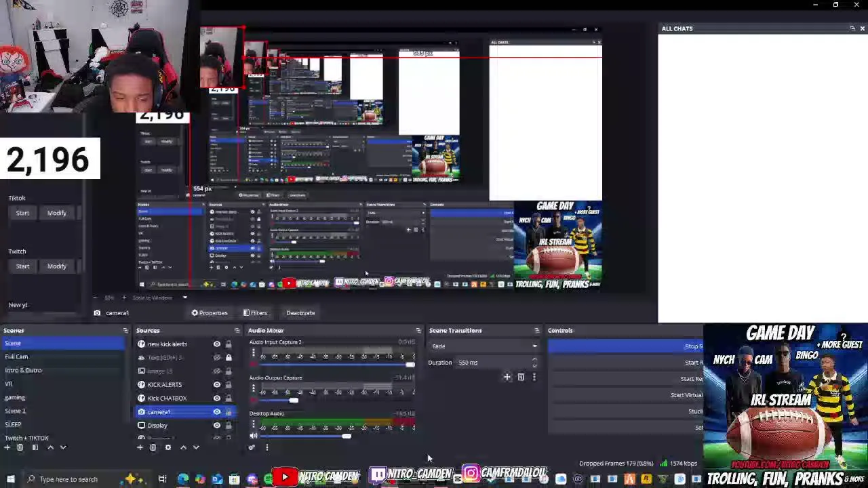Lock the new kick alerts source
Screen dimensions: 868x488
point(229,344)
